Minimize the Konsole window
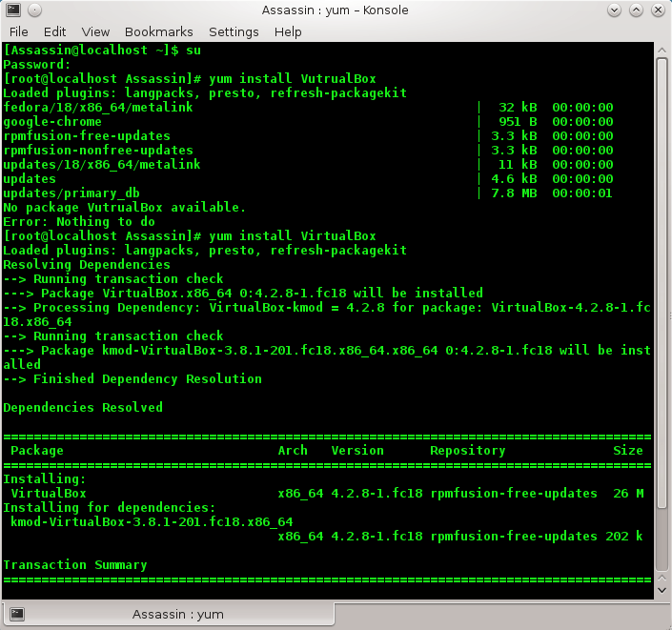This screenshot has width=672, height=630. pos(614,10)
